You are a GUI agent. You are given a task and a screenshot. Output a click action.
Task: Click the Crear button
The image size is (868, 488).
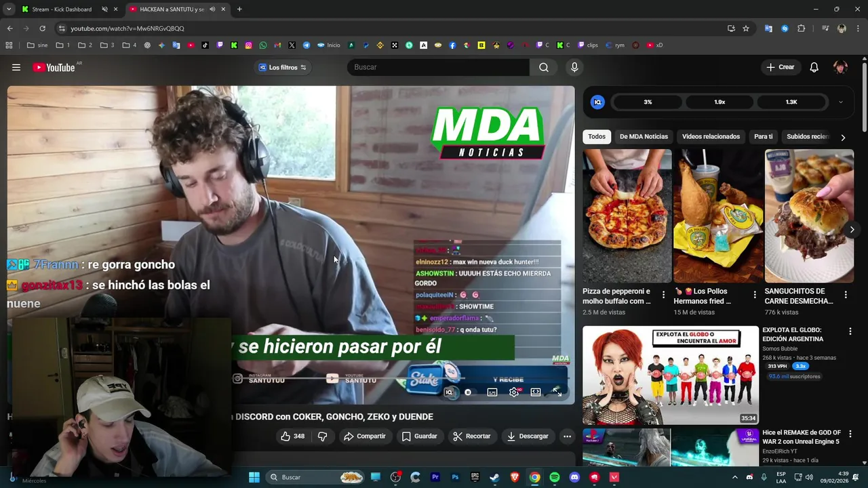tap(781, 67)
